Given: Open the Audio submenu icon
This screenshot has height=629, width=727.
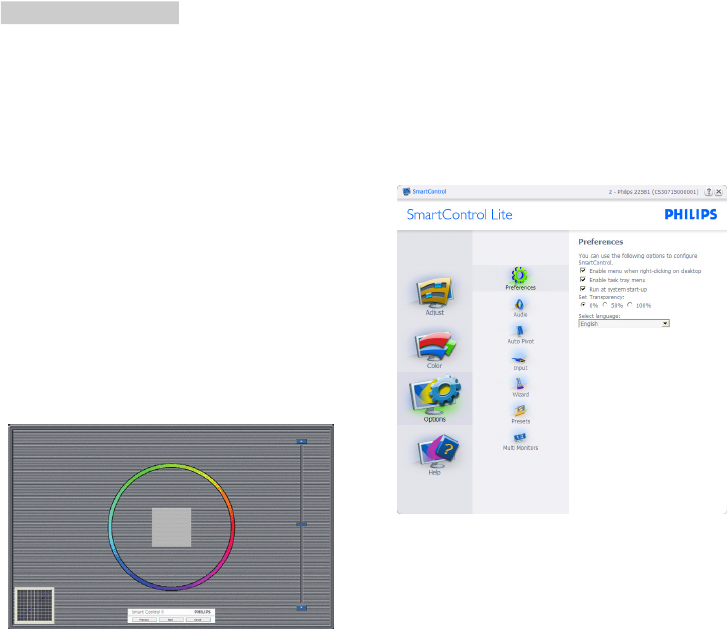Looking at the screenshot, I should click(519, 304).
